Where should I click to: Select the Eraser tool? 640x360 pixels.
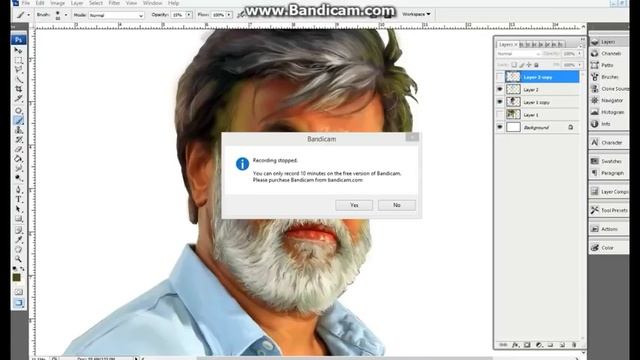(x=18, y=149)
